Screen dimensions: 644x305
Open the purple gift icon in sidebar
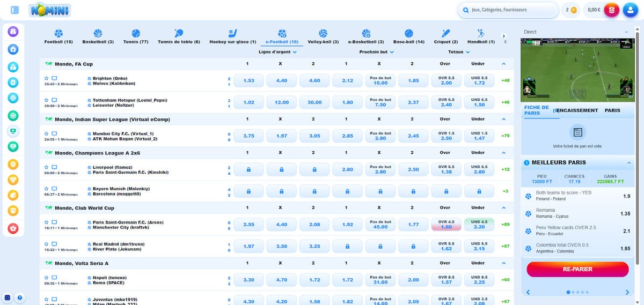[x=13, y=31]
